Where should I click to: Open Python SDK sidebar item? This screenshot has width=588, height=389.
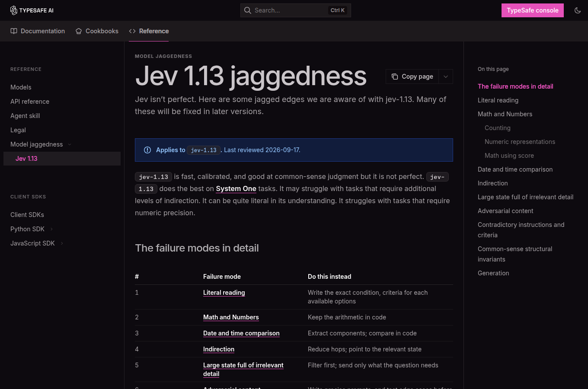tap(27, 229)
